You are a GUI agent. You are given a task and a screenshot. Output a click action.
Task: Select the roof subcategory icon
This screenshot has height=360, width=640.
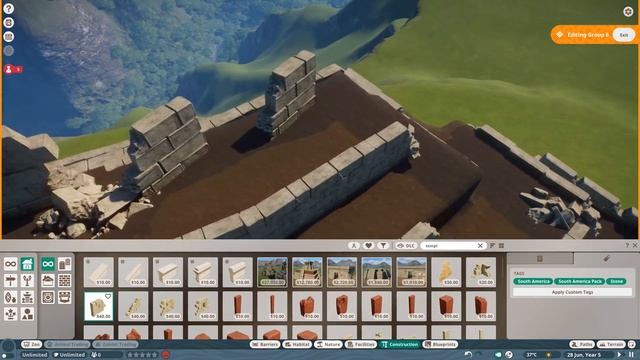click(x=48, y=281)
